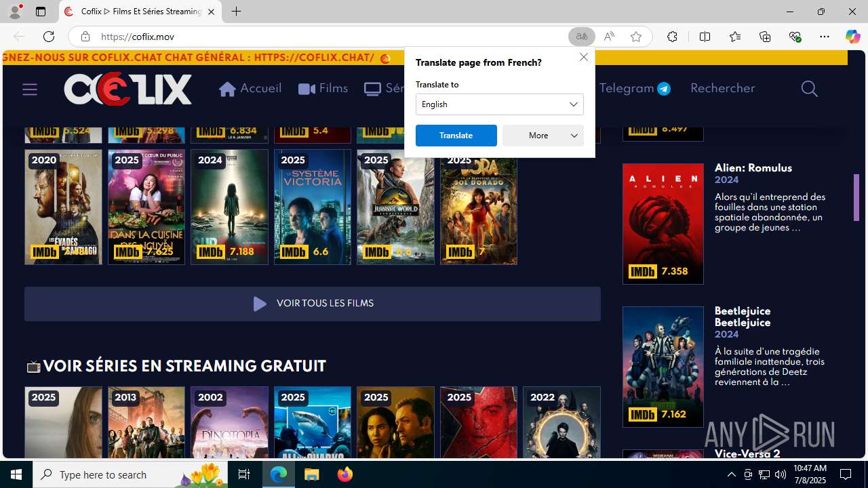
Task: Click the Coflix logo
Action: click(128, 89)
